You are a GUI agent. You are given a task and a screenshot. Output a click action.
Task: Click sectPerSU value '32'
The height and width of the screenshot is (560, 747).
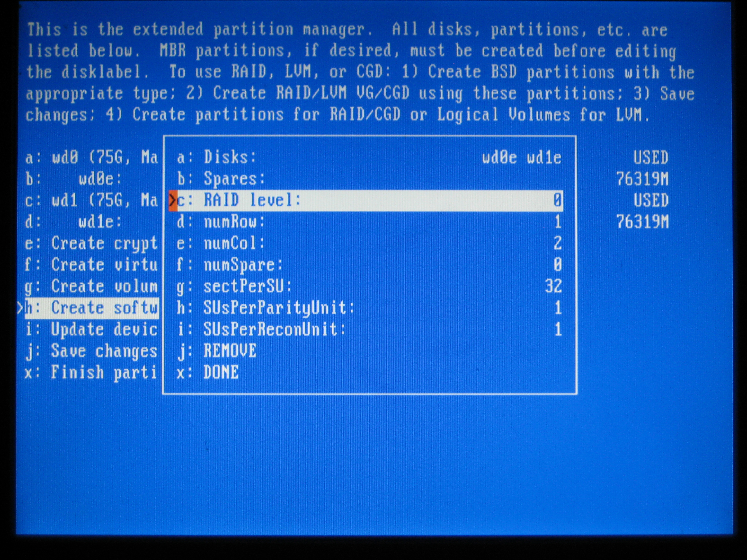(553, 286)
